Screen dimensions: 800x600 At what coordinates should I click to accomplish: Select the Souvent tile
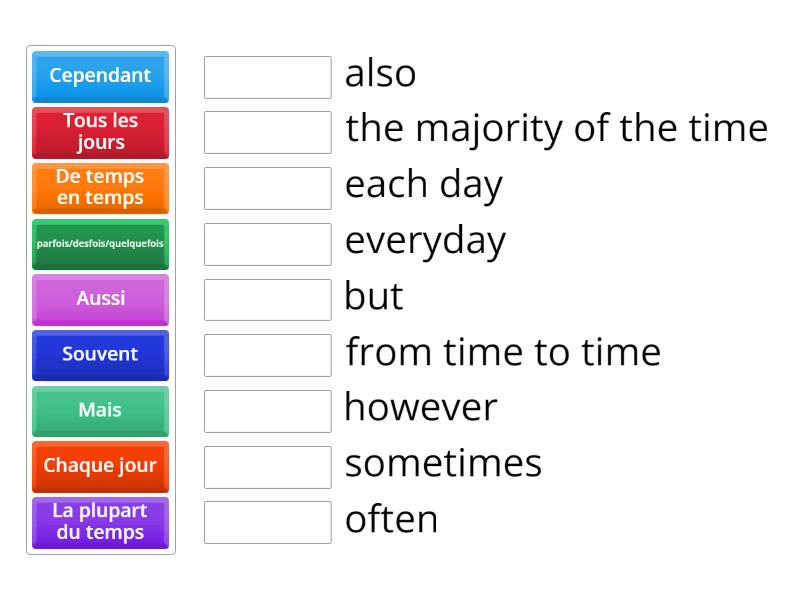point(100,355)
